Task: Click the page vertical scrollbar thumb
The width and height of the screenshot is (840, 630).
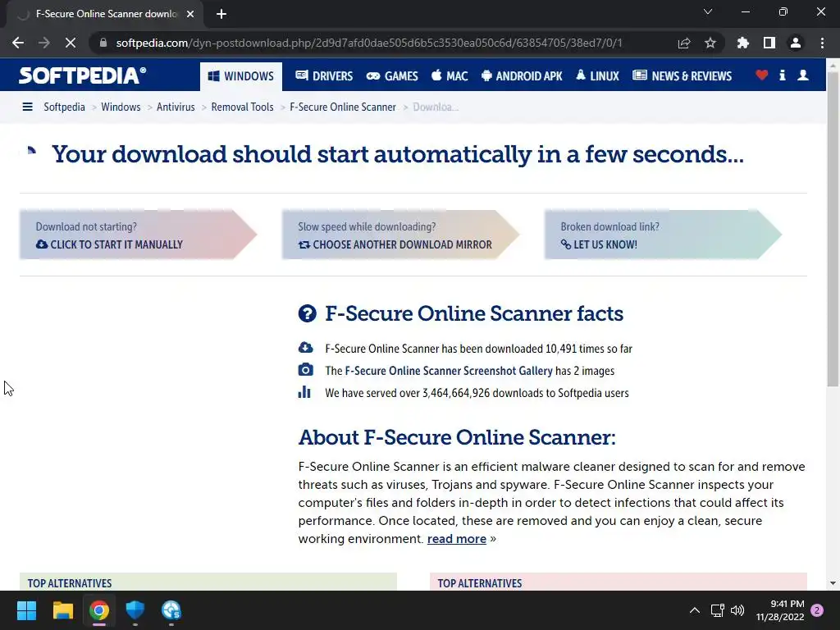Action: click(x=833, y=228)
